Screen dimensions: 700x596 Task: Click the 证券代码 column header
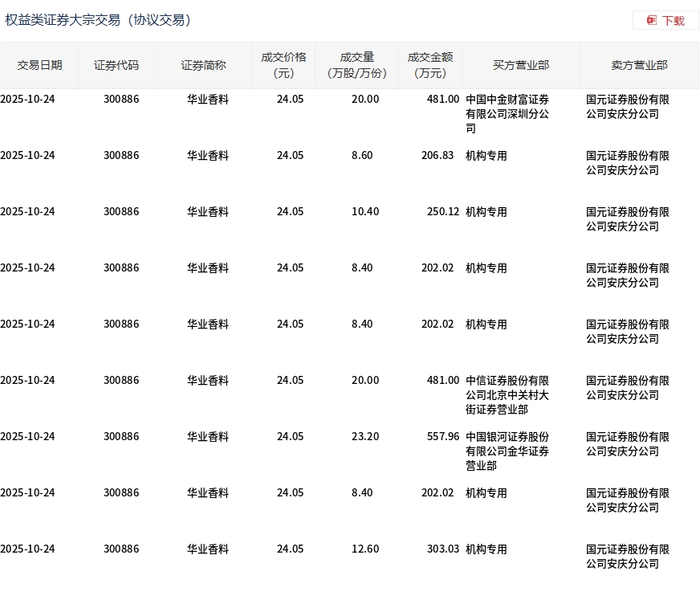point(116,65)
